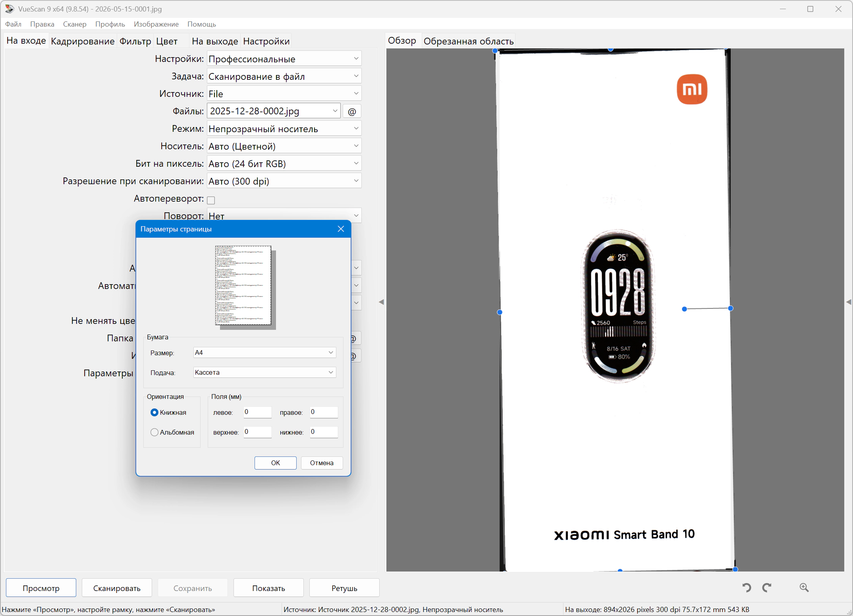The height and width of the screenshot is (616, 853).
Task: Click the Показать button
Action: (x=268, y=588)
